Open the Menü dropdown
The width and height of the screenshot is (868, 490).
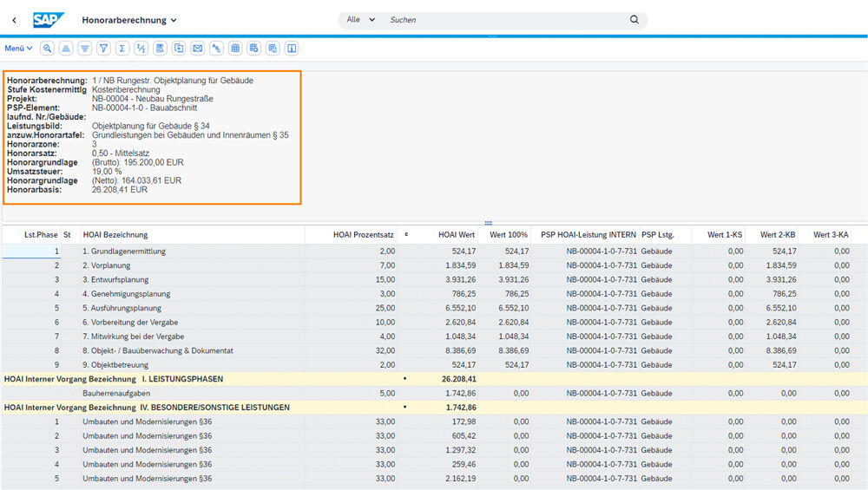coord(18,49)
